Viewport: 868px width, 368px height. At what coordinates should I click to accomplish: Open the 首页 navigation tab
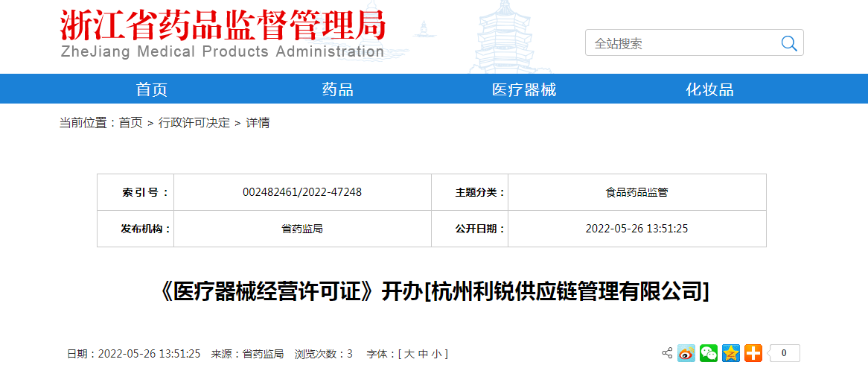click(x=152, y=89)
